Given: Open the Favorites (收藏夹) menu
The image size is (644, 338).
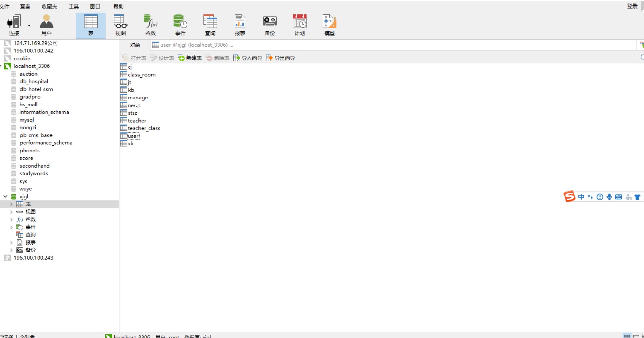Looking at the screenshot, I should (49, 6).
